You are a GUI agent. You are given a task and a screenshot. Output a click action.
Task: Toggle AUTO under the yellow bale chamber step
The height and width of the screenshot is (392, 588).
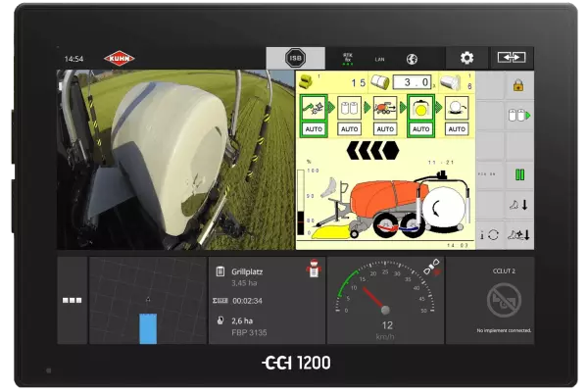coord(420,128)
